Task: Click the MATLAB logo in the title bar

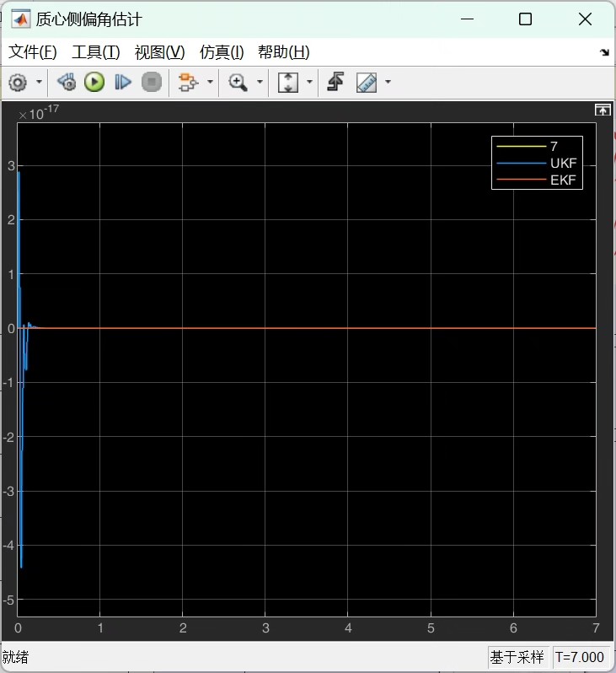Action: coord(20,19)
